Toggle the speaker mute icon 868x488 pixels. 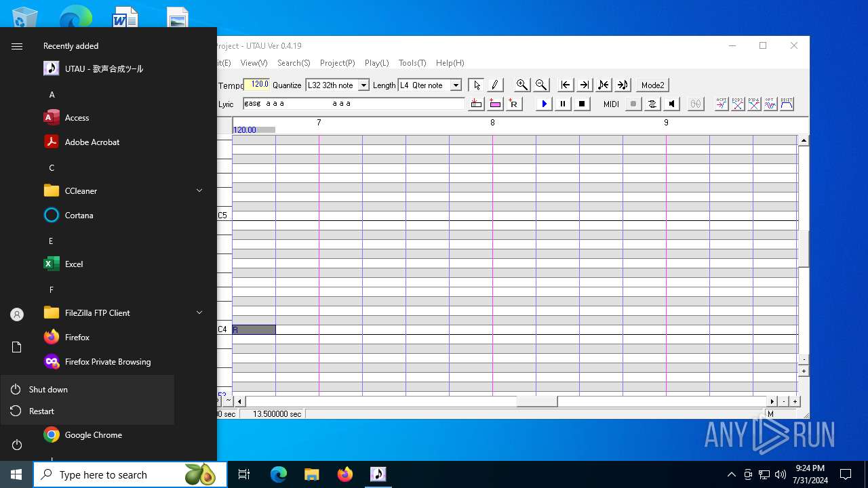(671, 104)
